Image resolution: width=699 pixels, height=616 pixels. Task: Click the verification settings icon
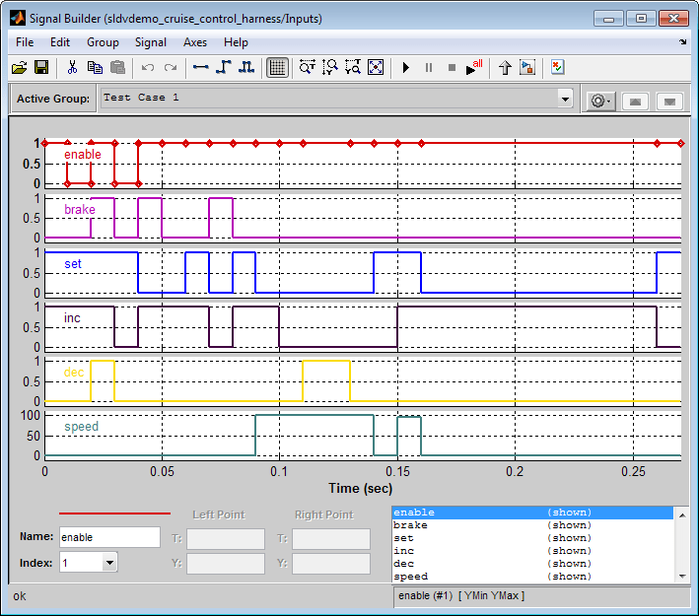pos(558,67)
